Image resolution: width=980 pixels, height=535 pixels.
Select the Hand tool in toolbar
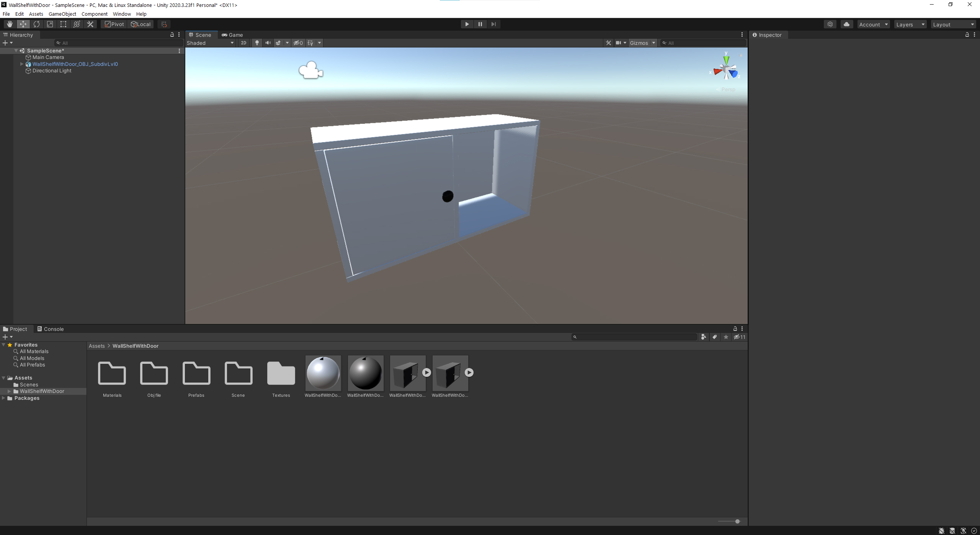10,24
